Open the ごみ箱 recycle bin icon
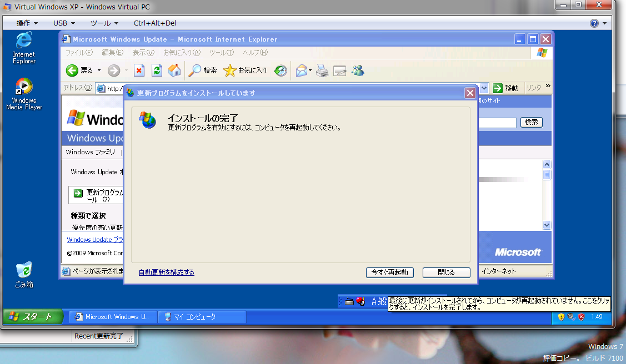The height and width of the screenshot is (364, 626). click(24, 275)
